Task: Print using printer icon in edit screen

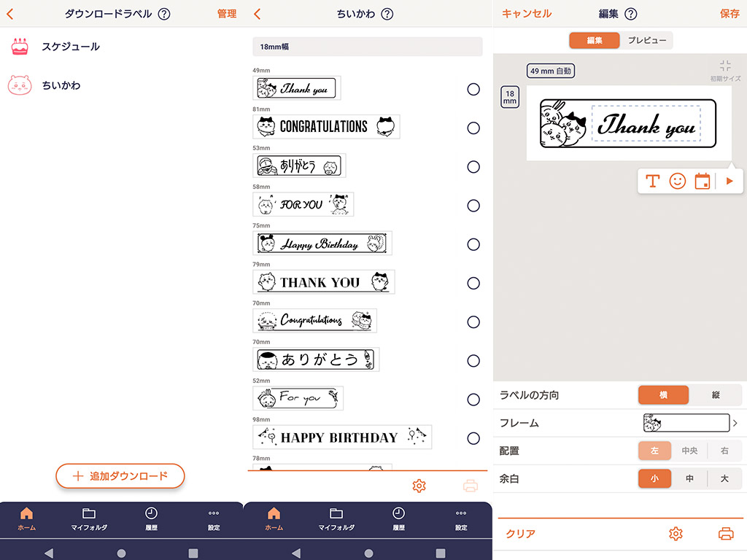Action: [x=726, y=534]
